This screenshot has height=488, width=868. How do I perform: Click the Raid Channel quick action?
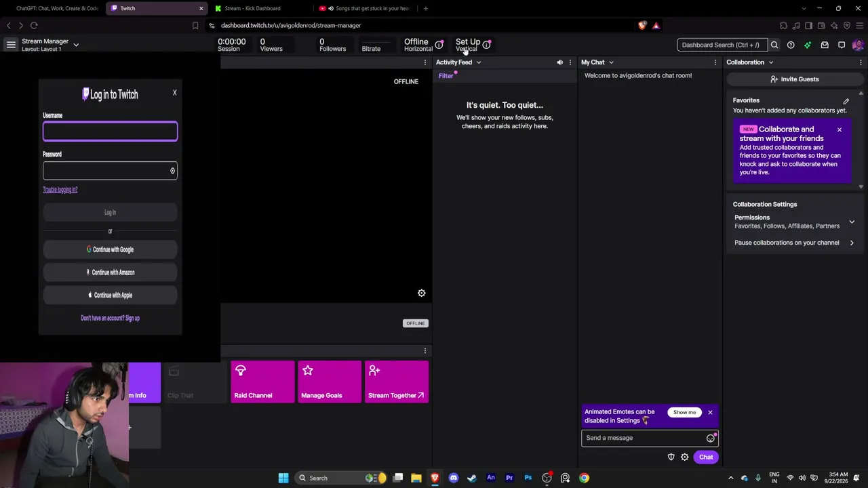(262, 382)
